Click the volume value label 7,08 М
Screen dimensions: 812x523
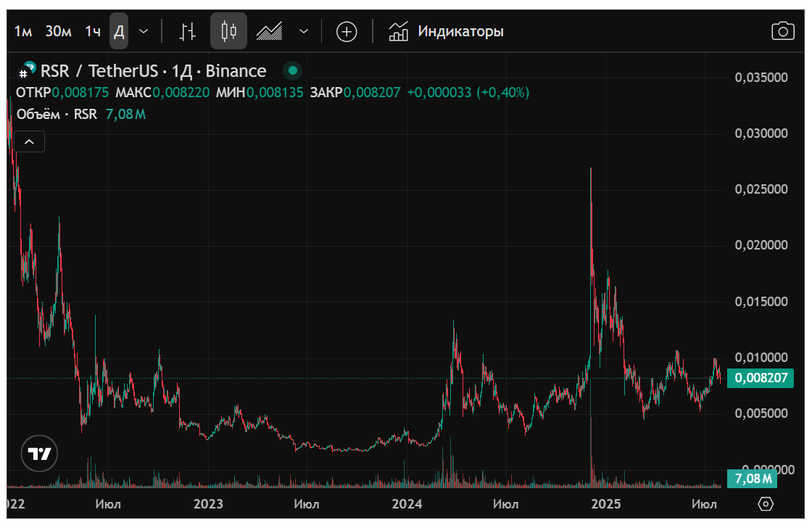tap(753, 479)
